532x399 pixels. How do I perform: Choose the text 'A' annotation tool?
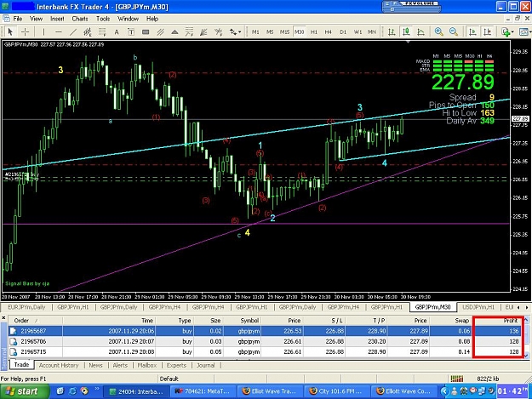[x=117, y=31]
